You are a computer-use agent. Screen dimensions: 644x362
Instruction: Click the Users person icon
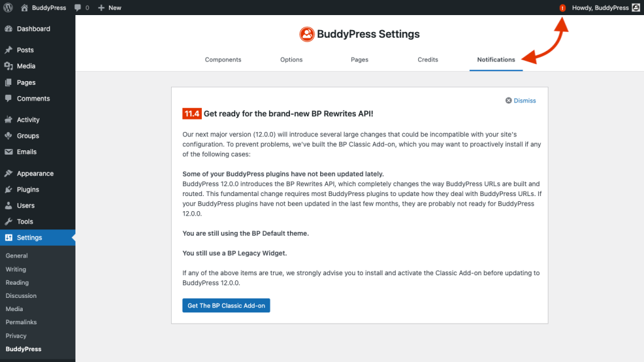coord(9,206)
